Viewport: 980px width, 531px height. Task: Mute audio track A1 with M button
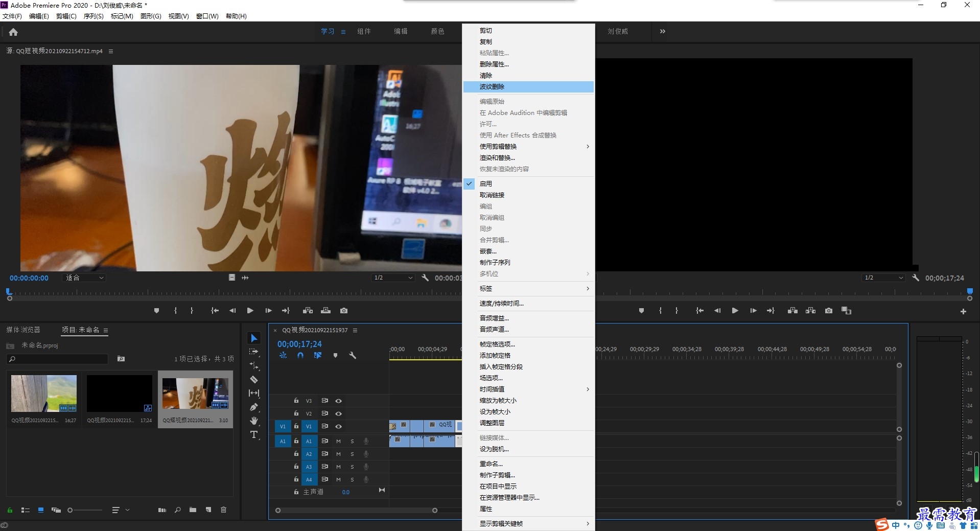coord(338,441)
